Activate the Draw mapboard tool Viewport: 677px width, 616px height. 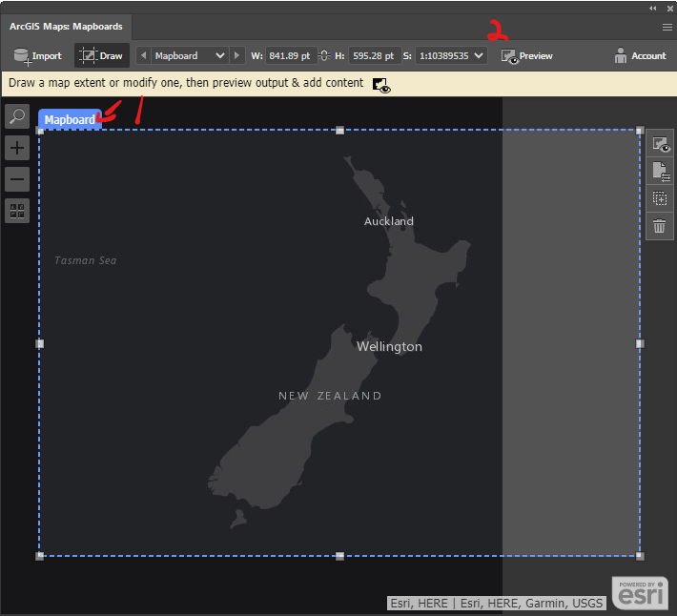[102, 55]
